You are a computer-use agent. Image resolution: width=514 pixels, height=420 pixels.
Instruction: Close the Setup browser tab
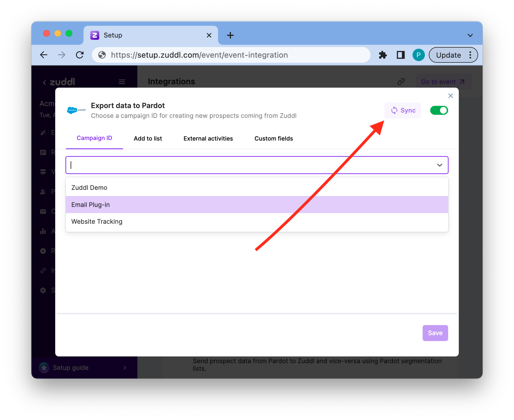click(x=209, y=35)
